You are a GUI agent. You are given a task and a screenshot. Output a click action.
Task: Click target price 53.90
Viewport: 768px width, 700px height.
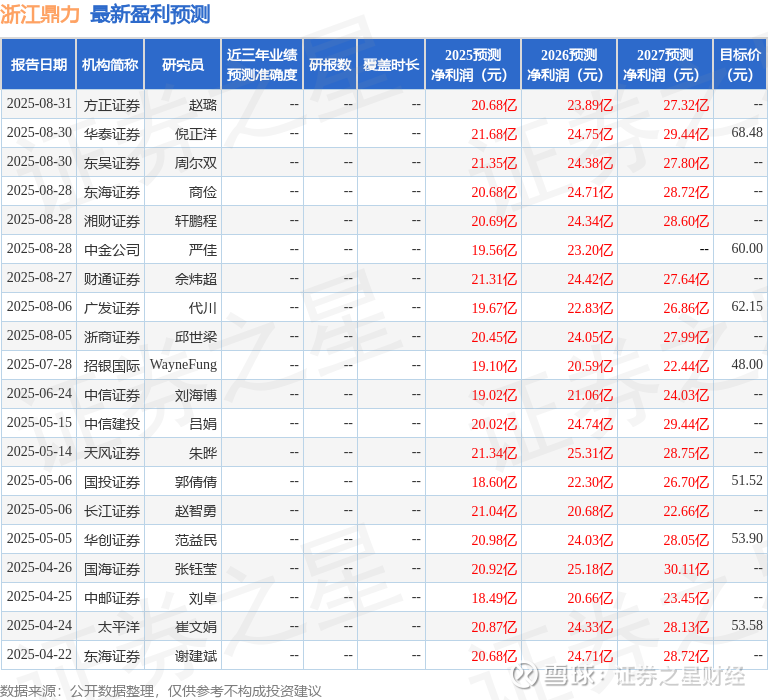click(x=747, y=538)
